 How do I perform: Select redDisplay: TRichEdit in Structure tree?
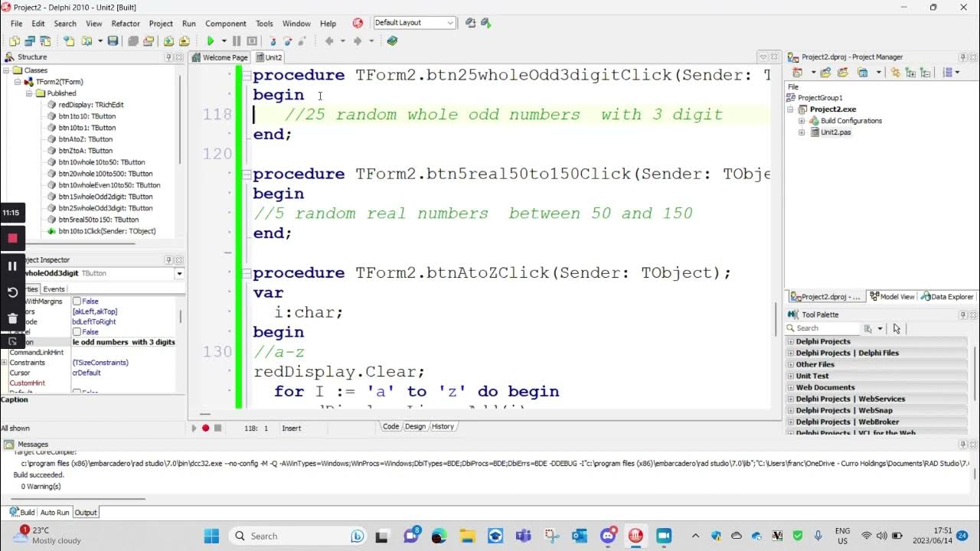click(91, 105)
